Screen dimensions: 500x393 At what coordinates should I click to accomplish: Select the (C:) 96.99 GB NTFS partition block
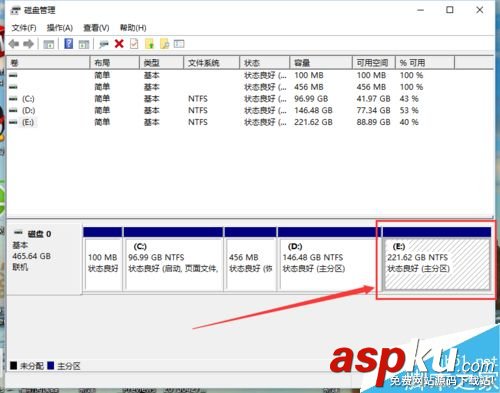click(173, 259)
